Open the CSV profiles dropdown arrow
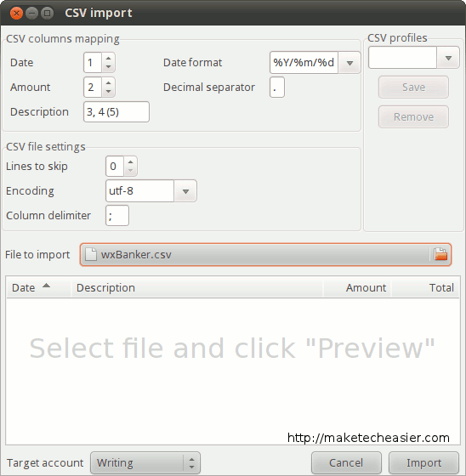The height and width of the screenshot is (476, 466). (x=448, y=58)
